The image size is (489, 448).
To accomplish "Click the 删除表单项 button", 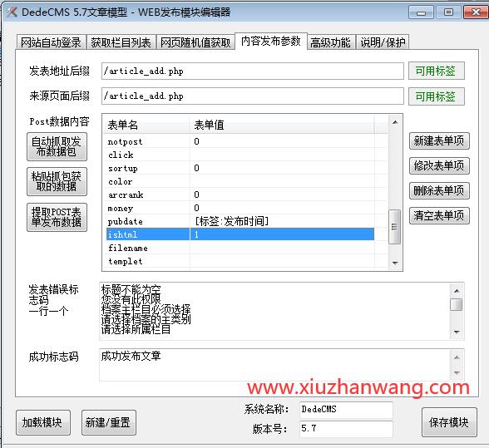I will click(439, 190).
